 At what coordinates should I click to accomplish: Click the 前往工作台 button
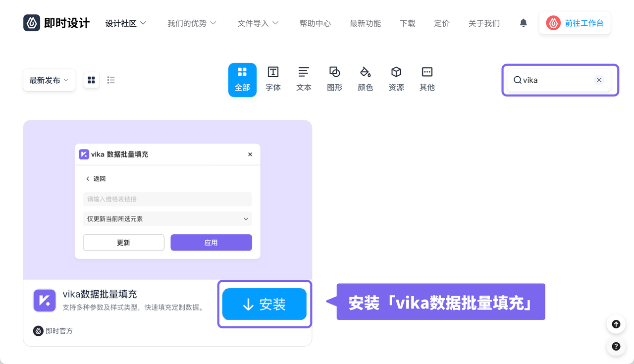[x=575, y=23]
